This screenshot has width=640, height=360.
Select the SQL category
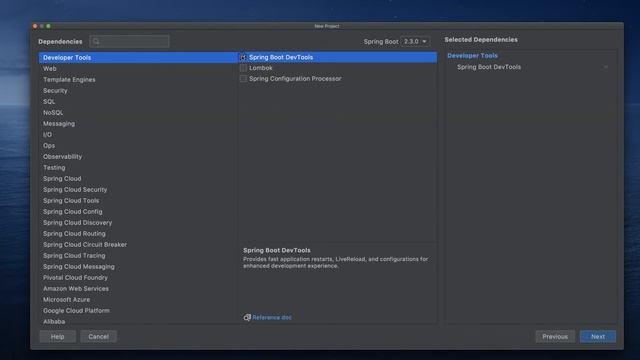pyautogui.click(x=138, y=102)
